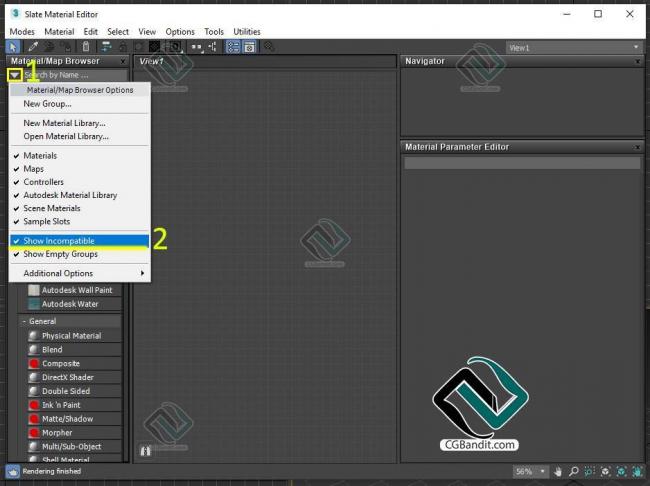
Task: Click the binoculars icon in View1
Action: (145, 451)
